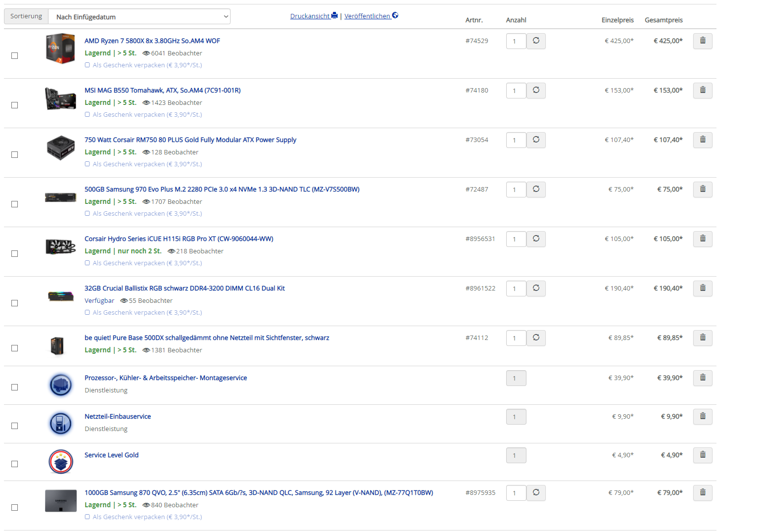Open 32GB Crucial Ballistix RGB product link
Viewport: 760px width, 532px height.
[185, 289]
